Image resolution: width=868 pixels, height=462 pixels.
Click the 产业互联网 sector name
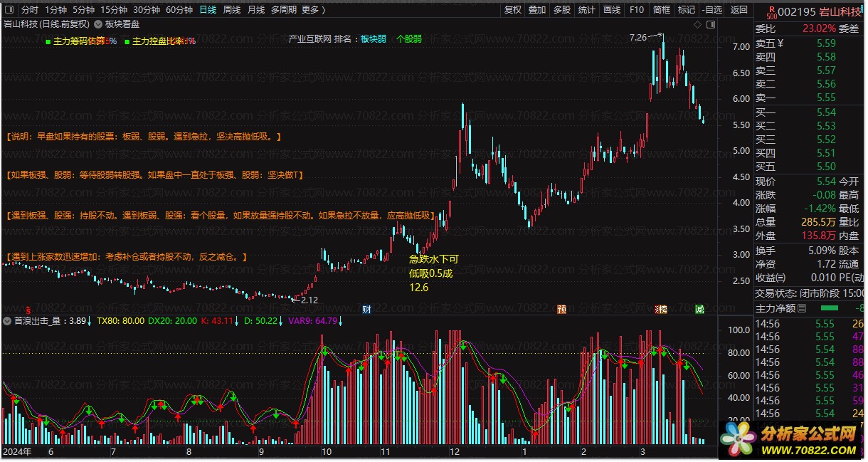(x=310, y=39)
